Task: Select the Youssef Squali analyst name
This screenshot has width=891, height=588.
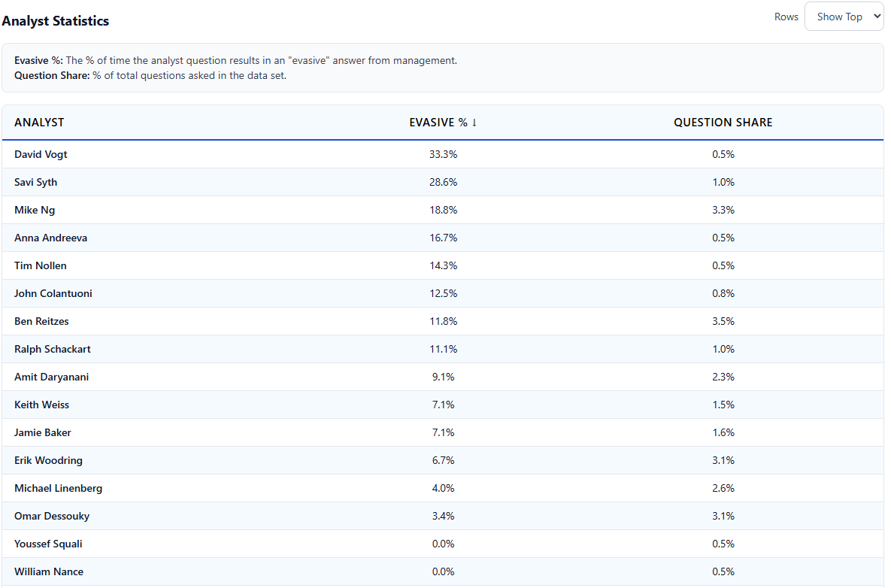Action: (48, 544)
